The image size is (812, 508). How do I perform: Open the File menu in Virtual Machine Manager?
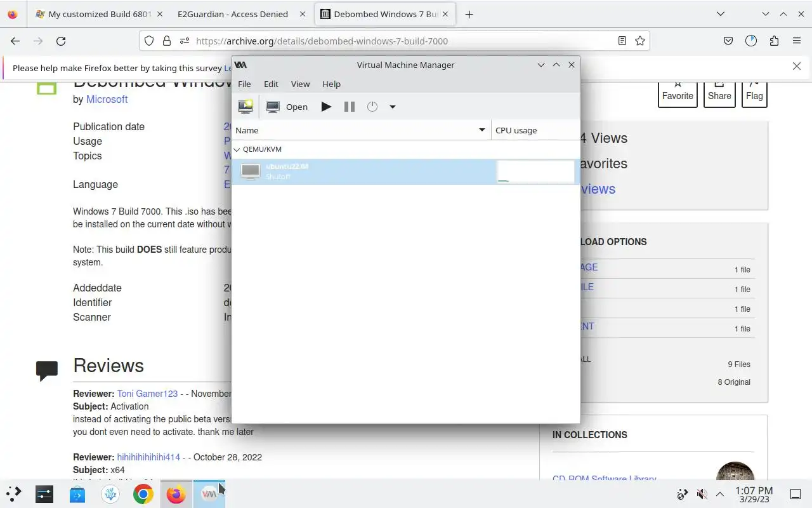(244, 84)
